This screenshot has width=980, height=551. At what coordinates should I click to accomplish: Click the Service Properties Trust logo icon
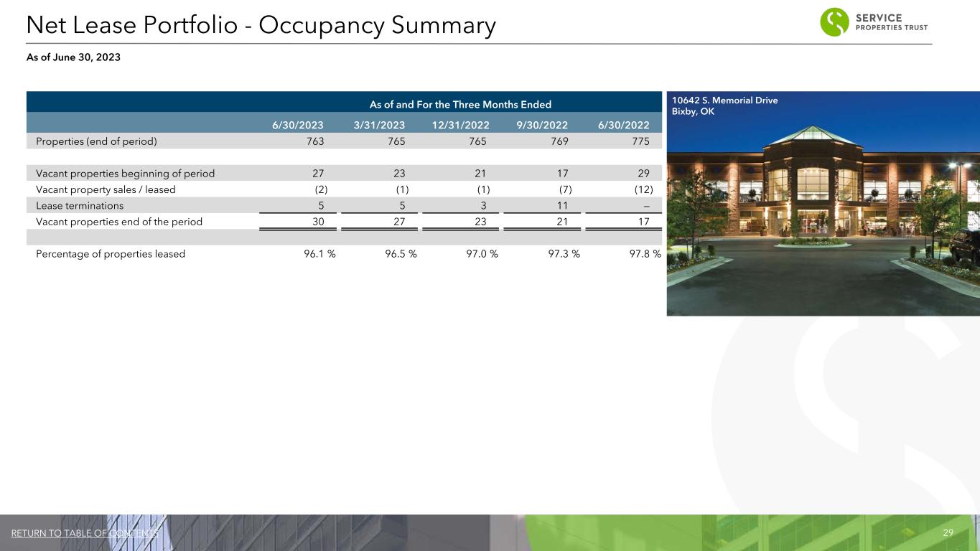pyautogui.click(x=834, y=22)
